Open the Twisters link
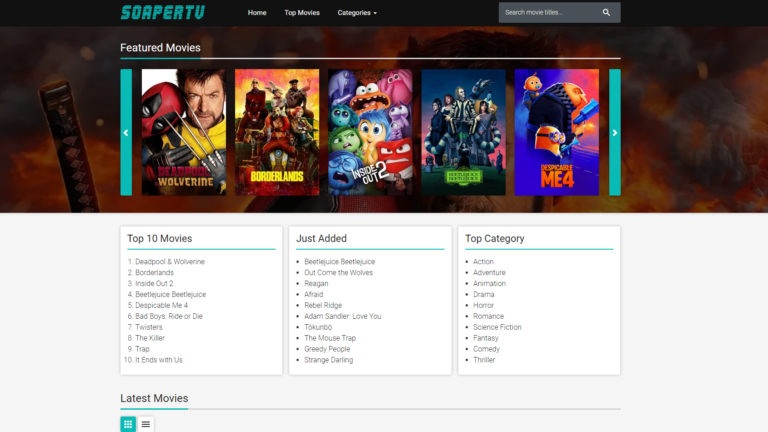 pos(148,327)
